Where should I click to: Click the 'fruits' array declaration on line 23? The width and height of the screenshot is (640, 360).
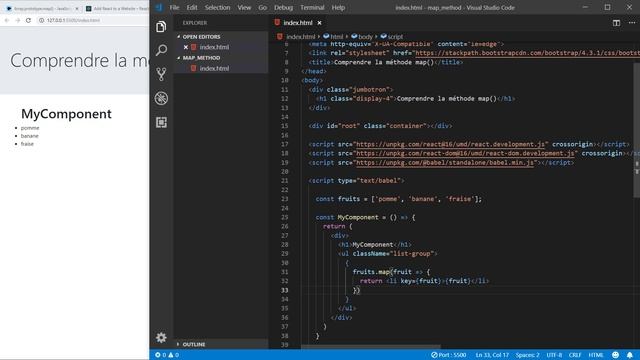(398, 199)
